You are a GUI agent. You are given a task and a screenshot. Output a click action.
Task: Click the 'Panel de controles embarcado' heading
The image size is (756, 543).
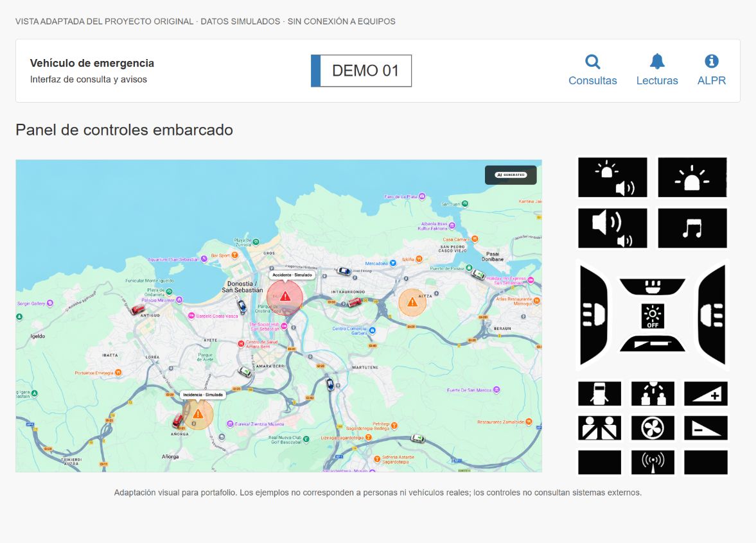pos(125,130)
